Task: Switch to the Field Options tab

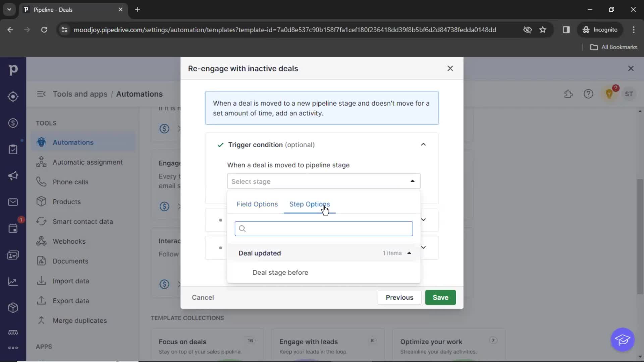Action: pos(257,204)
